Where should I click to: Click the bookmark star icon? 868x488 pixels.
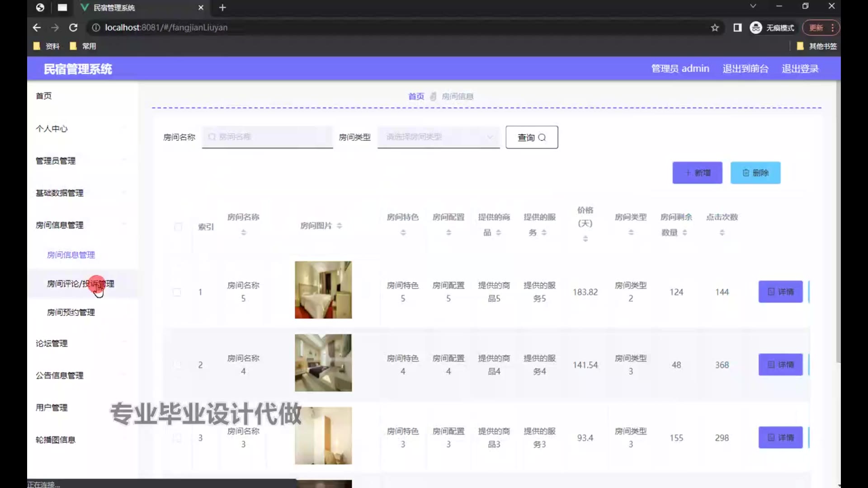coord(715,28)
